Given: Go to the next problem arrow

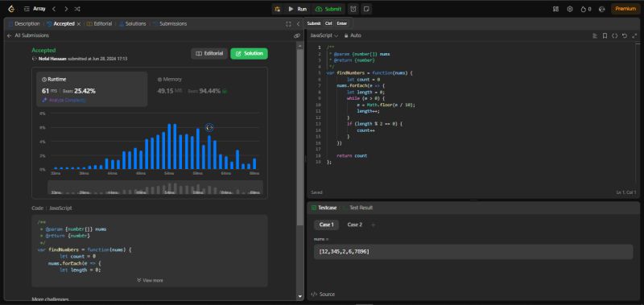Looking at the screenshot, I should pyautogui.click(x=66, y=9).
